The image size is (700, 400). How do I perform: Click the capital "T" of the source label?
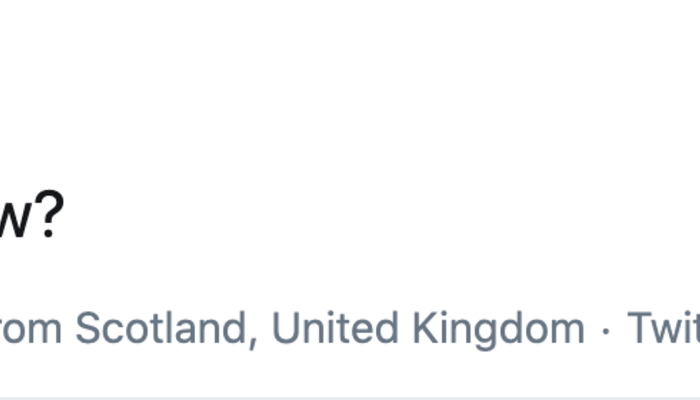pos(638,328)
